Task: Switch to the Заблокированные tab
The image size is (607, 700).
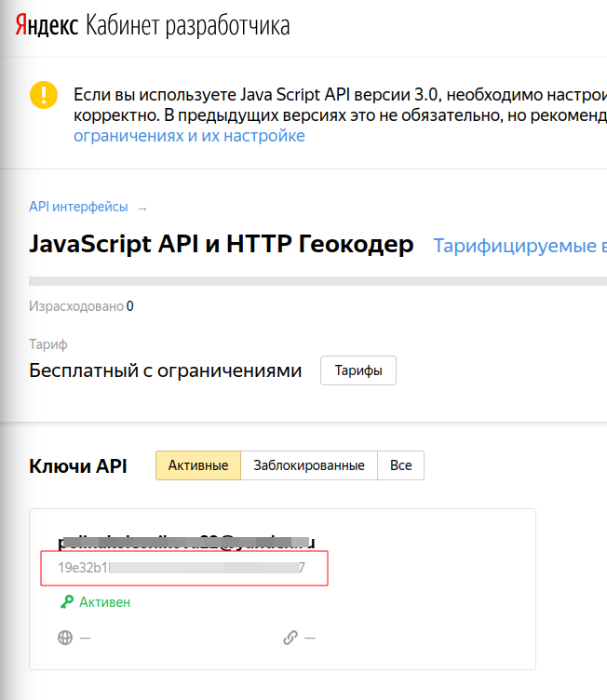Action: [309, 465]
